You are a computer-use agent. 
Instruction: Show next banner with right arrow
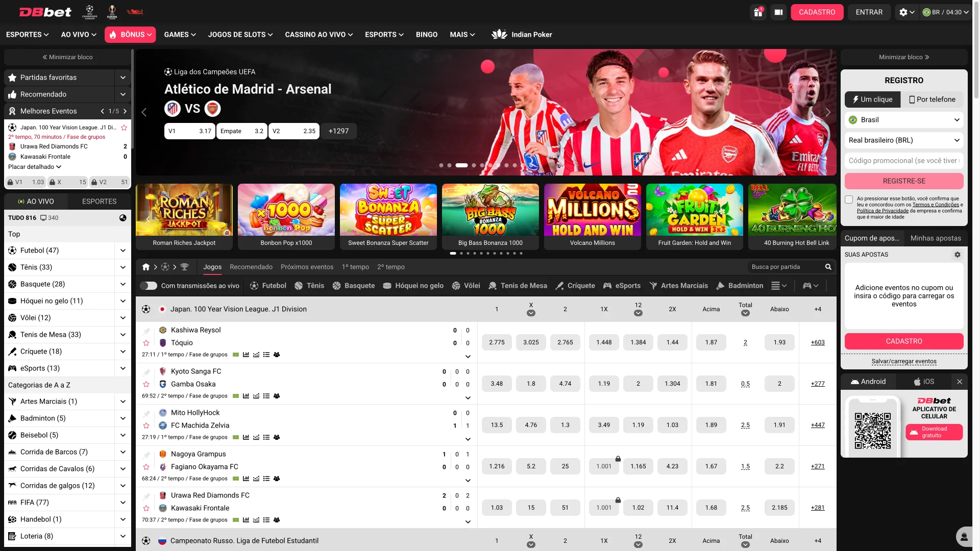tap(828, 112)
